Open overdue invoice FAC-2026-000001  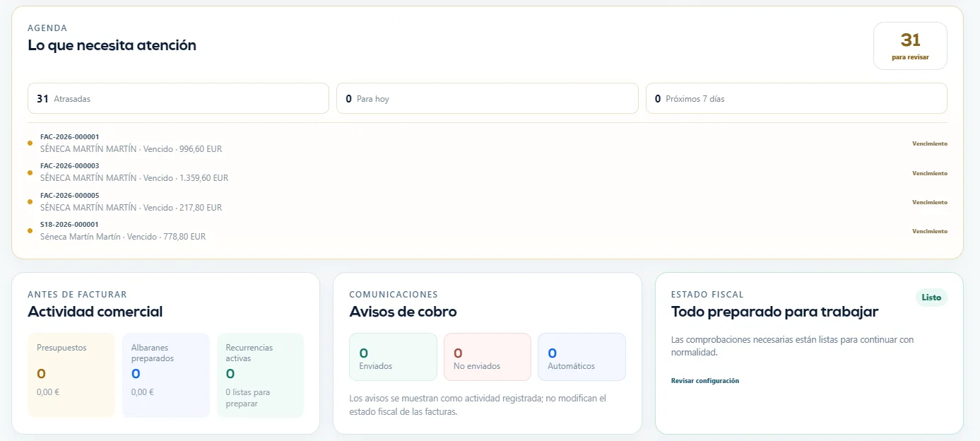tap(488, 143)
